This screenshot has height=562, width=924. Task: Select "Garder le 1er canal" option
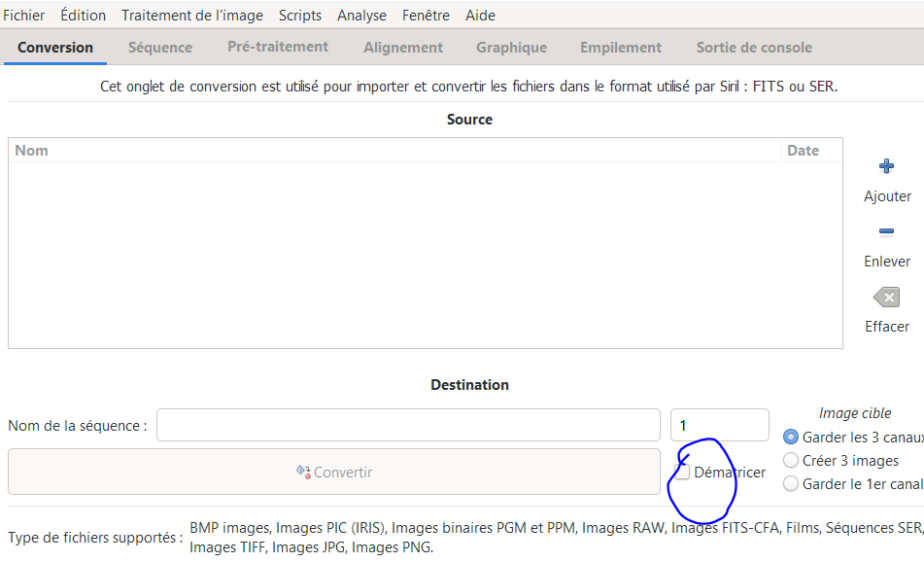(x=791, y=483)
